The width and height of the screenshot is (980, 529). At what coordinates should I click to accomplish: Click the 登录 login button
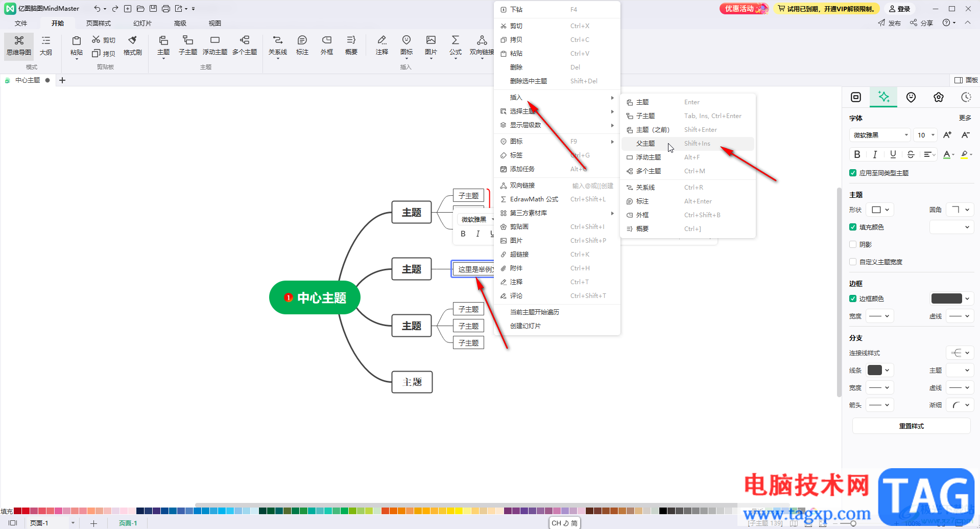coord(899,9)
